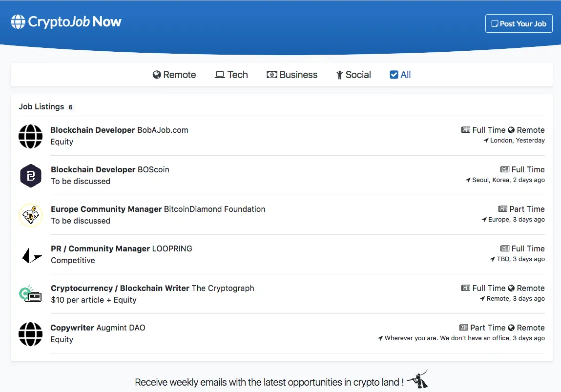
Task: Open Blockchain Developer job at BOScoin
Action: 110,169
